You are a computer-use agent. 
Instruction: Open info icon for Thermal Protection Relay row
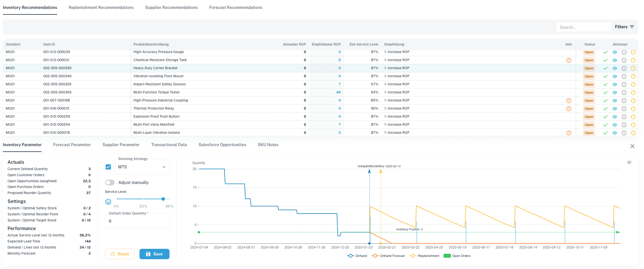(624, 109)
